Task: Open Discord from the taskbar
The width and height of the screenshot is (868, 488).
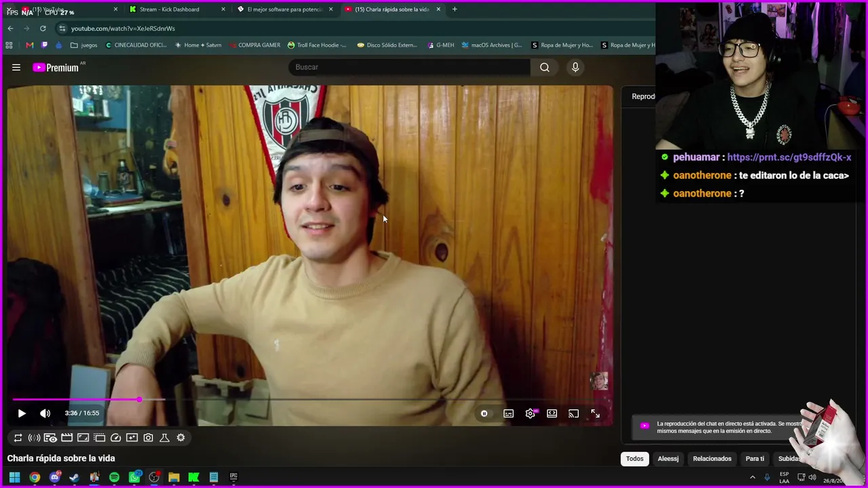Action: [x=55, y=477]
